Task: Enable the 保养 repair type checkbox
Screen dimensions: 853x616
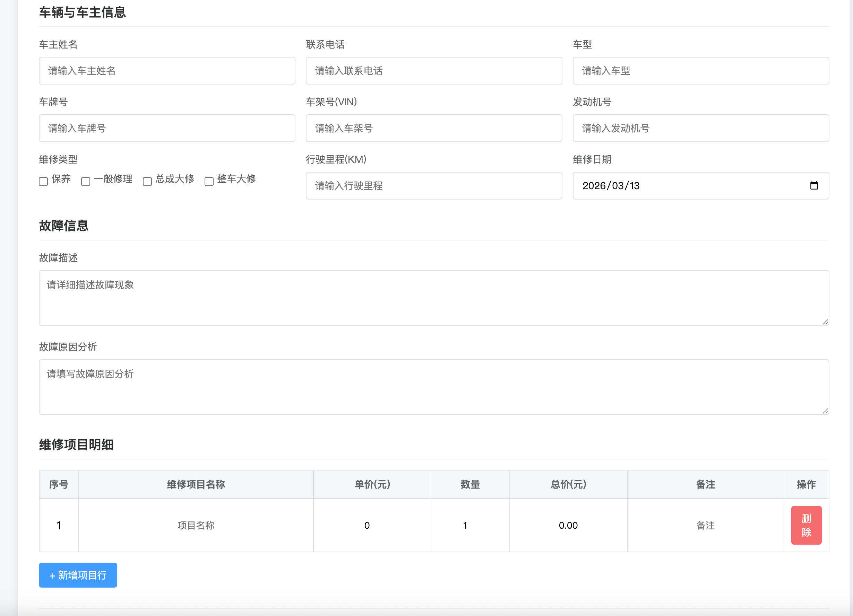Action: (x=43, y=181)
